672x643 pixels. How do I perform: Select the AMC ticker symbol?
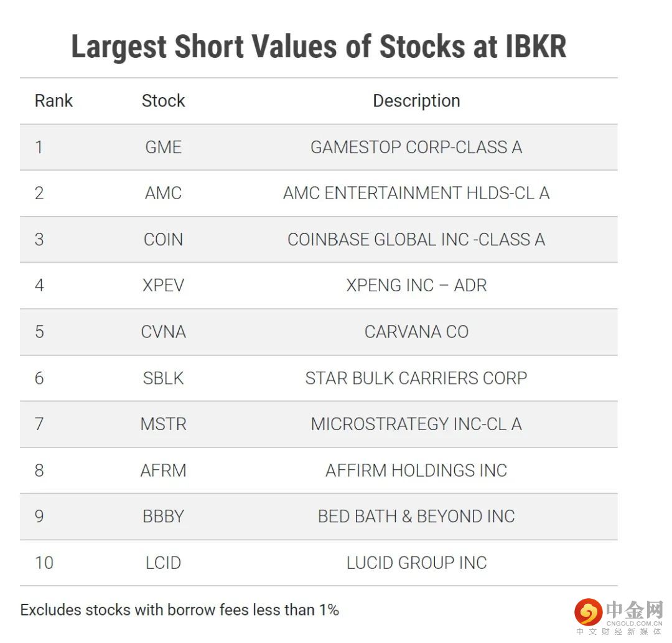pyautogui.click(x=163, y=193)
